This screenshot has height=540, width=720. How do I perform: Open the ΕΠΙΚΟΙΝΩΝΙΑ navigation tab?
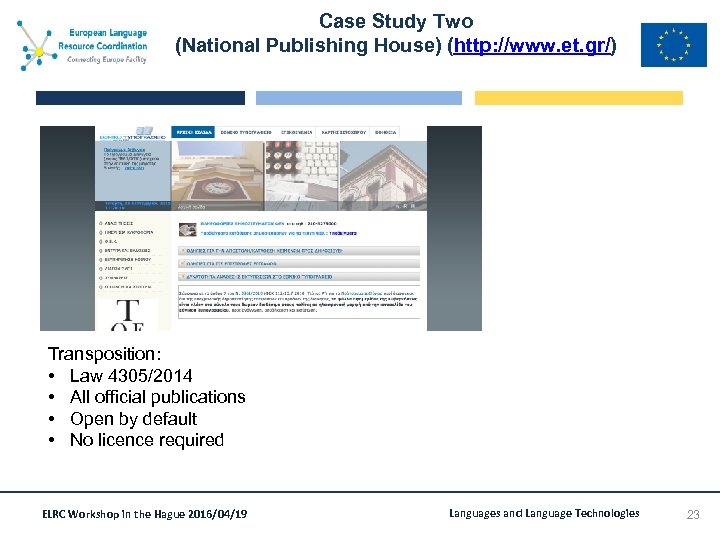tap(297, 132)
